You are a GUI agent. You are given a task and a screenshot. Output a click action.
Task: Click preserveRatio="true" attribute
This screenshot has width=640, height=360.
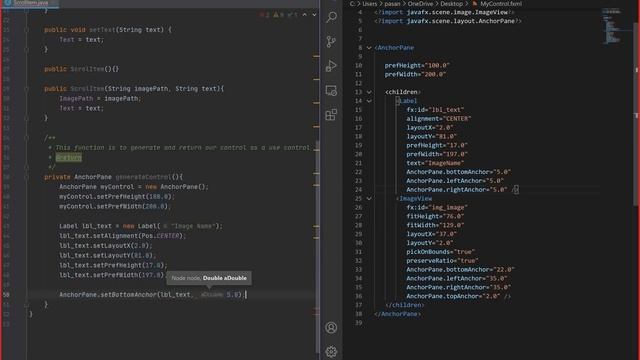click(442, 261)
